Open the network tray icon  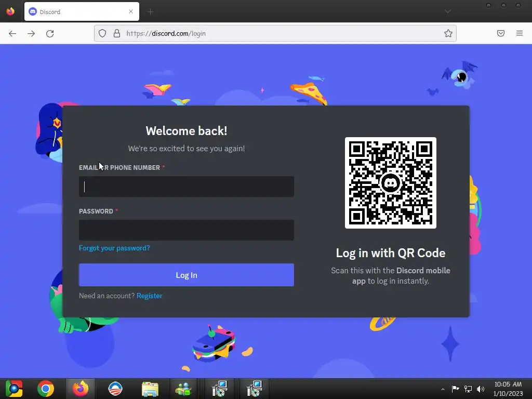468,389
